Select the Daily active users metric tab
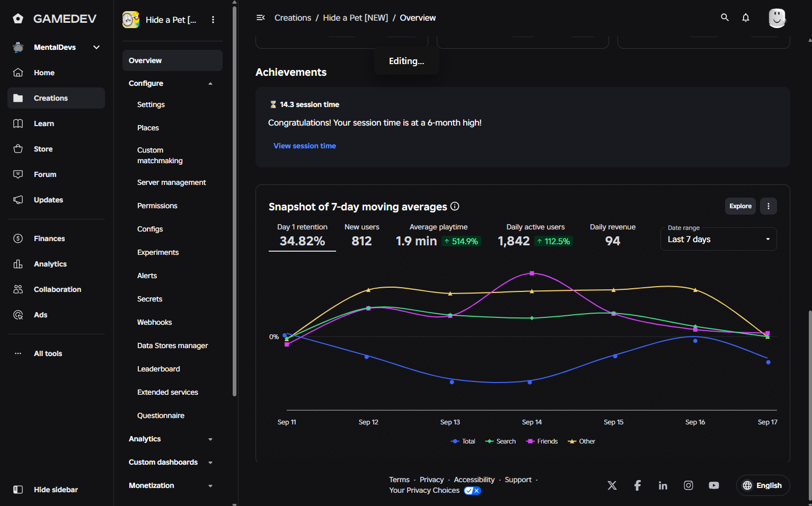The height and width of the screenshot is (506, 812). (535, 235)
